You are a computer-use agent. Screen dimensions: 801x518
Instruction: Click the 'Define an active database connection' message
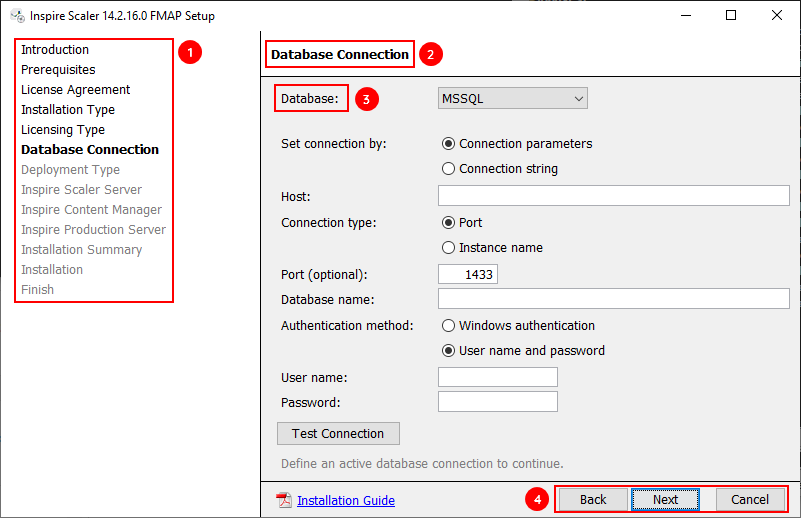coord(422,463)
